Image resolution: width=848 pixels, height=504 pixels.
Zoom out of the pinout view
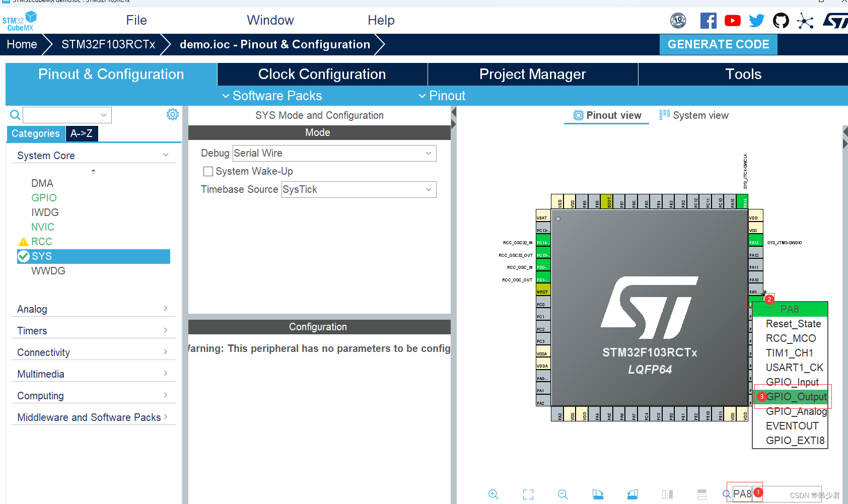tap(562, 494)
